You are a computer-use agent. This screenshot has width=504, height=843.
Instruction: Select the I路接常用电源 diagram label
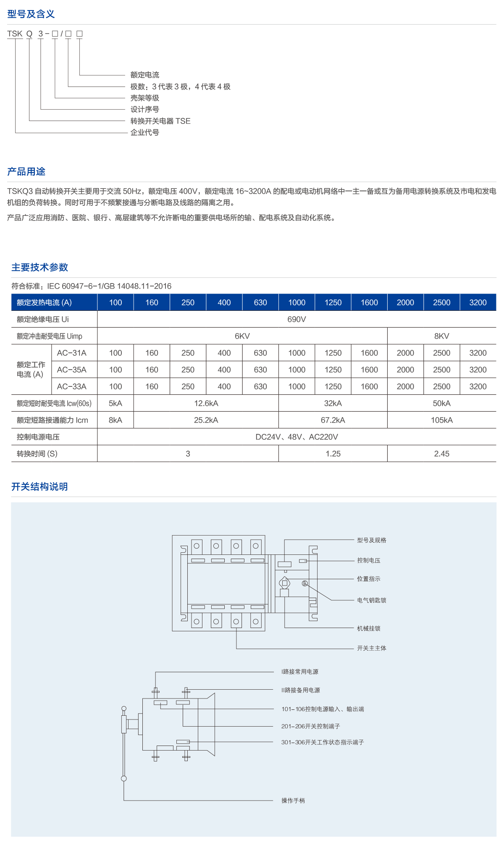300,672
